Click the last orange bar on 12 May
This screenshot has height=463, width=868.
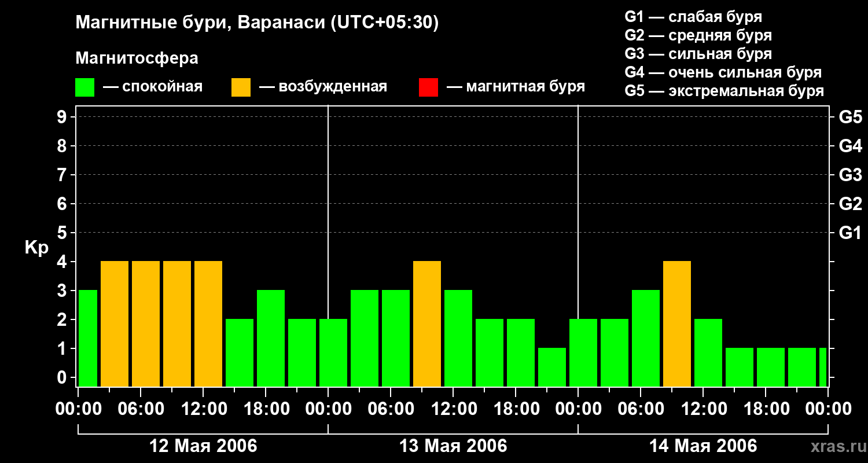208,324
